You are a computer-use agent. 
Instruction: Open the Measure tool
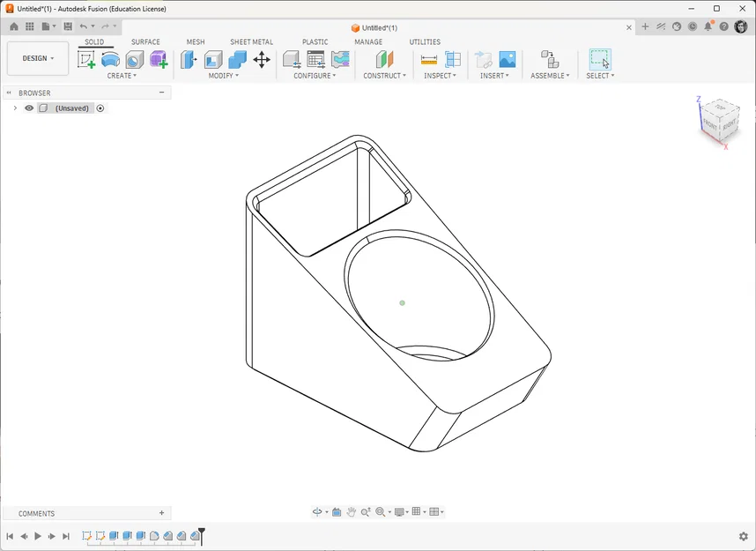click(428, 60)
